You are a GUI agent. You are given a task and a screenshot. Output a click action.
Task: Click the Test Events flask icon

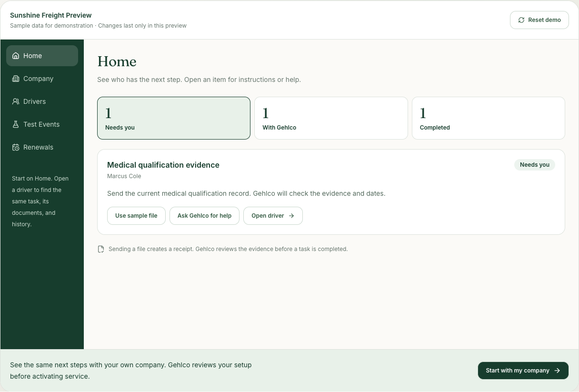16,124
